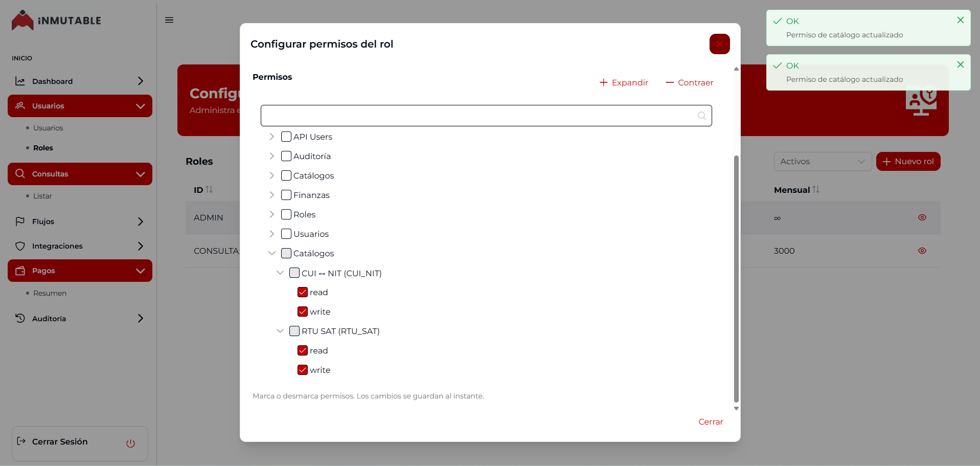The image size is (980, 466).
Task: Uncheck read under CUI ↔ NIT
Action: [303, 292]
